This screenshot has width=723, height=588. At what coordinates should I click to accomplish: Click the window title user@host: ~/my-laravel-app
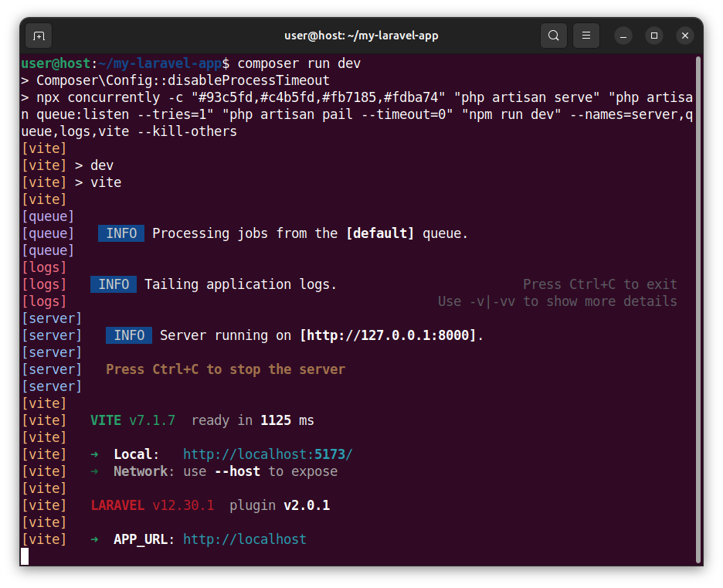(361, 36)
